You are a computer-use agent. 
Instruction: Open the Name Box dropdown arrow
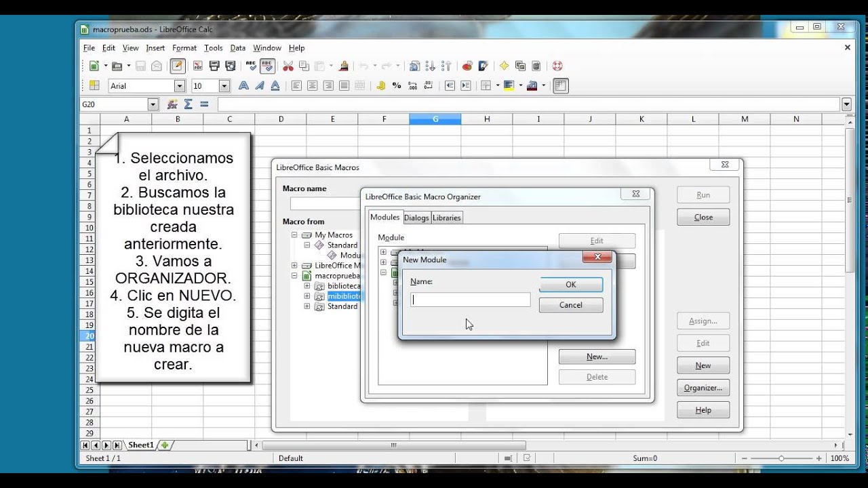(x=153, y=104)
